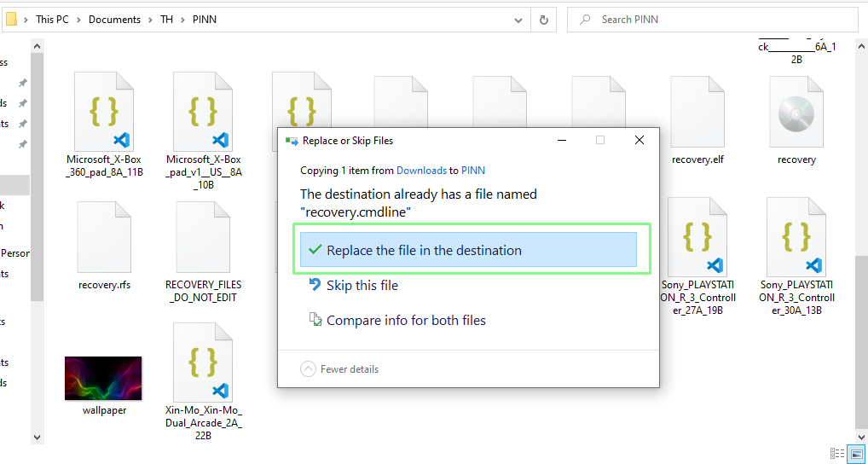Select the Sony PLAYSTATION Controller_30A_13B file
868x464 pixels.
(x=796, y=236)
